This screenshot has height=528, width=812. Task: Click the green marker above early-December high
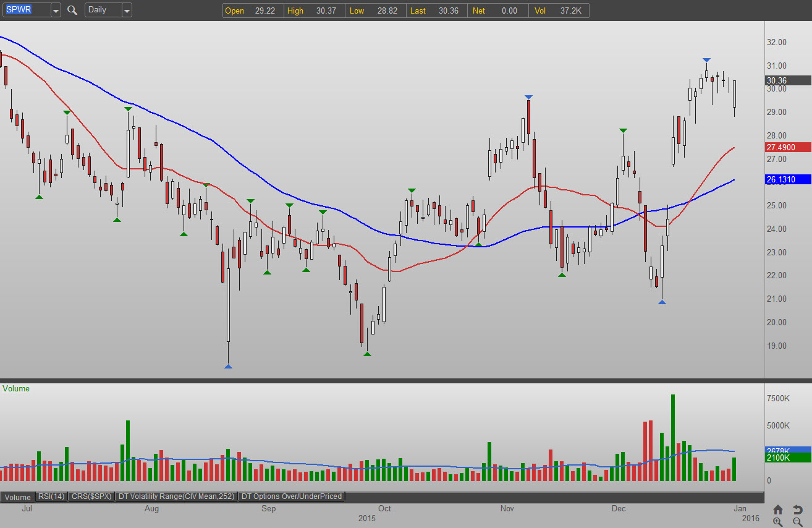623,130
